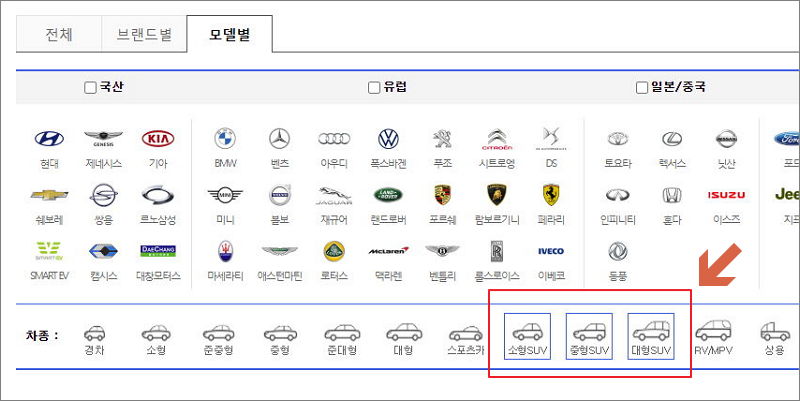Filter by 중형 car type
800x401 pixels.
point(280,340)
